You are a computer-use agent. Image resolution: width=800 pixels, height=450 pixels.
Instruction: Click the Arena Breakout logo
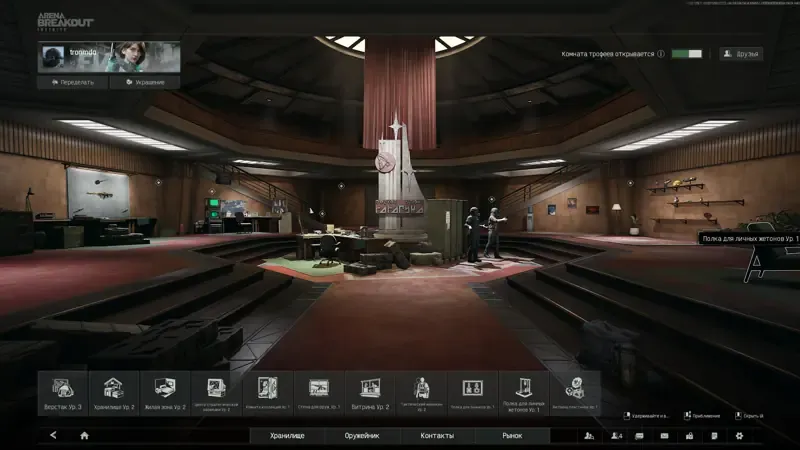click(x=65, y=22)
